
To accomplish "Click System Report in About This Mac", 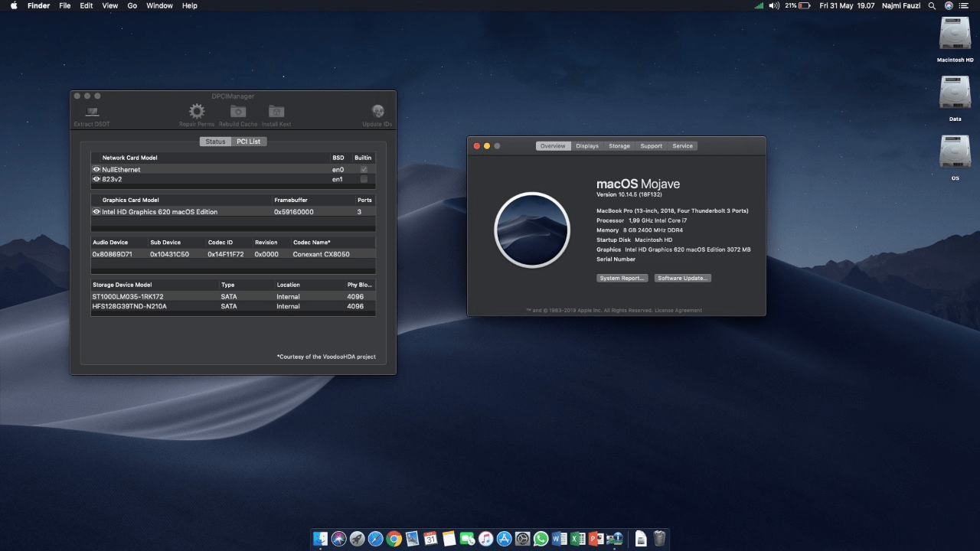I will pyautogui.click(x=622, y=278).
